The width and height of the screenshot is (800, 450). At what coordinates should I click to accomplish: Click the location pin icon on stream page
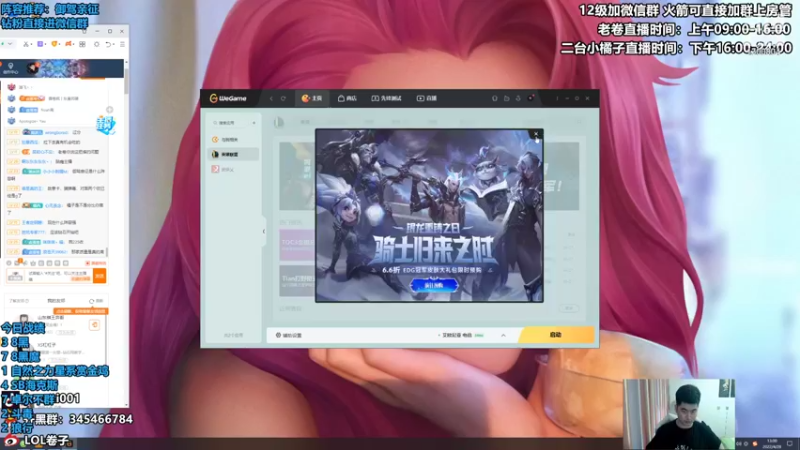click(x=10, y=66)
